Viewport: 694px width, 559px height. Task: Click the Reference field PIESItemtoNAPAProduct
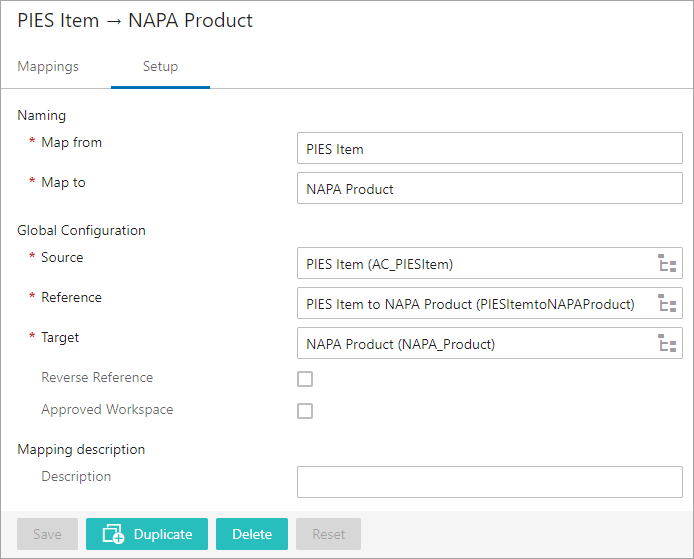[x=490, y=303]
